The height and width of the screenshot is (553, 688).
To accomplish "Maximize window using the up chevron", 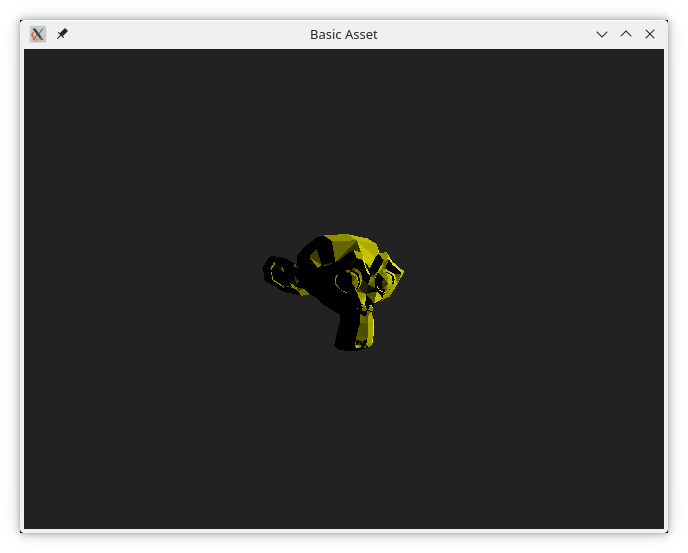I will coord(626,34).
